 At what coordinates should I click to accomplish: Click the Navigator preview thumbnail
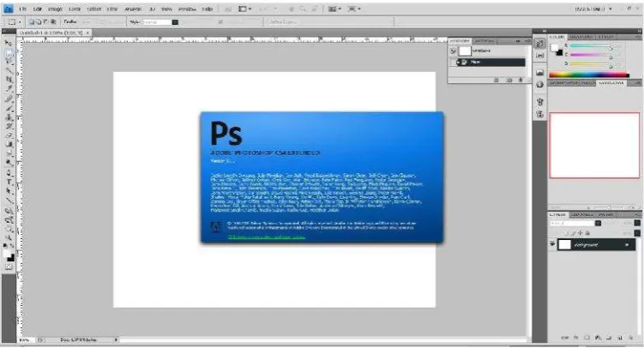coord(594,145)
